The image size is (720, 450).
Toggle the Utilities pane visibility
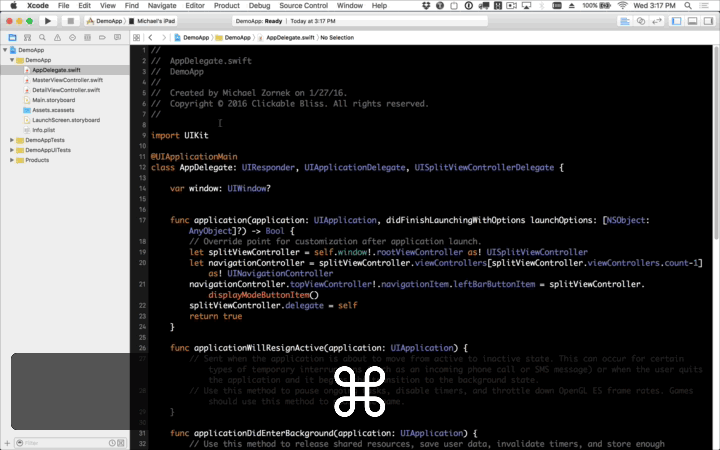point(709,21)
